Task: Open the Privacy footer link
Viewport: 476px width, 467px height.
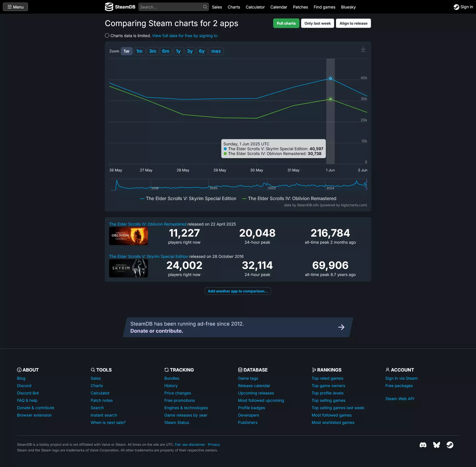Action: click(214, 445)
